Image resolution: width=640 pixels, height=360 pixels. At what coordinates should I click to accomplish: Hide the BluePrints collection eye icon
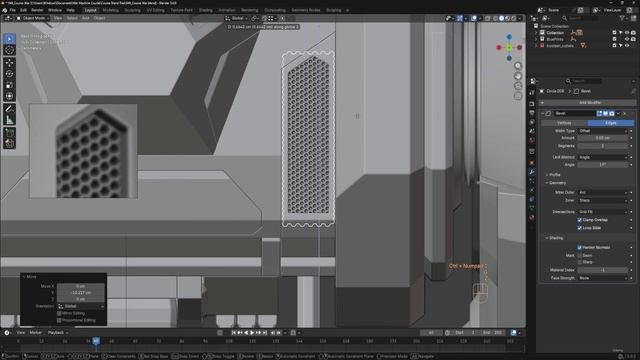tap(627, 39)
